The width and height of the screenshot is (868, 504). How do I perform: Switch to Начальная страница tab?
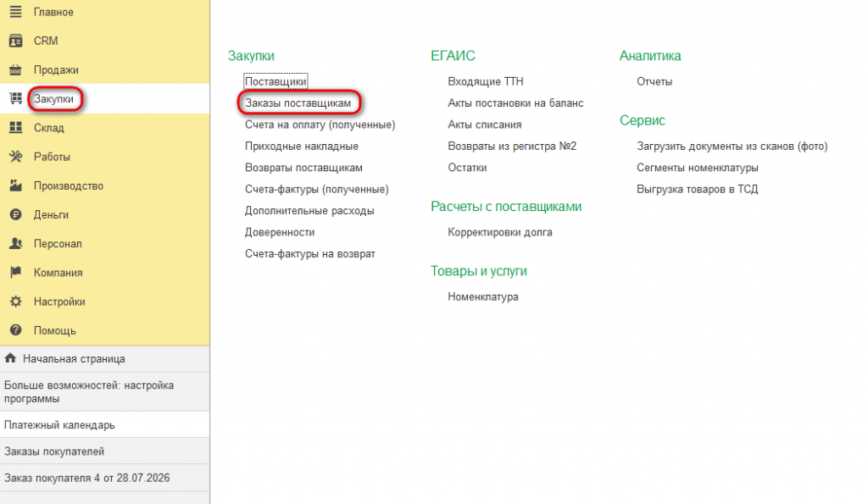[104, 358]
